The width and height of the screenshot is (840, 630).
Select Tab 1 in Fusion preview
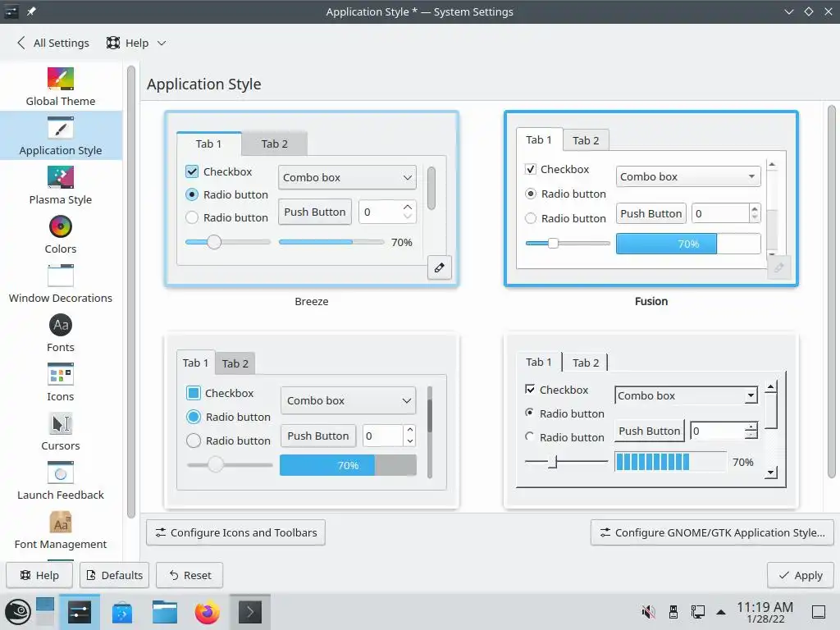[x=539, y=139]
